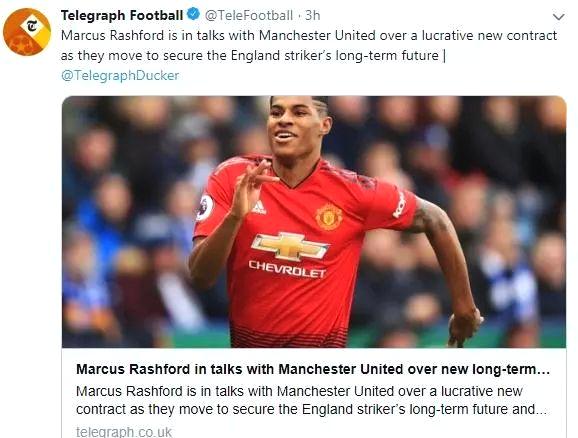Click the Adidas logo on the jersey
578x438 pixels.
(259, 208)
